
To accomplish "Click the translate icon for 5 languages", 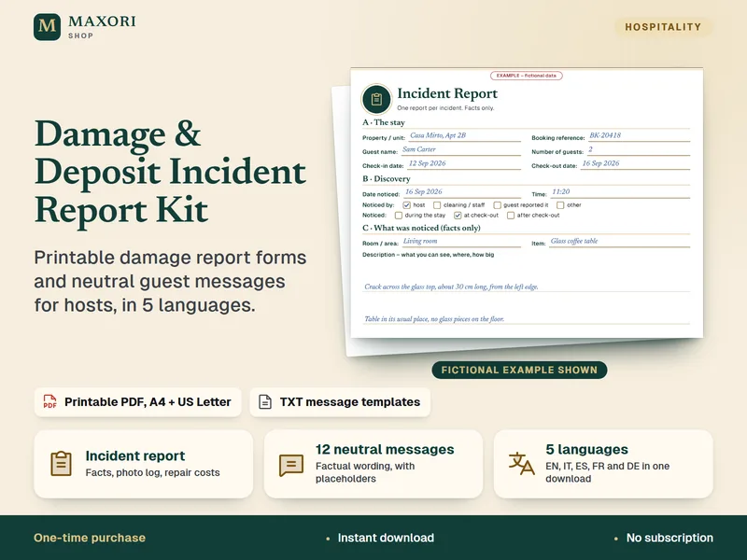I will (521, 464).
